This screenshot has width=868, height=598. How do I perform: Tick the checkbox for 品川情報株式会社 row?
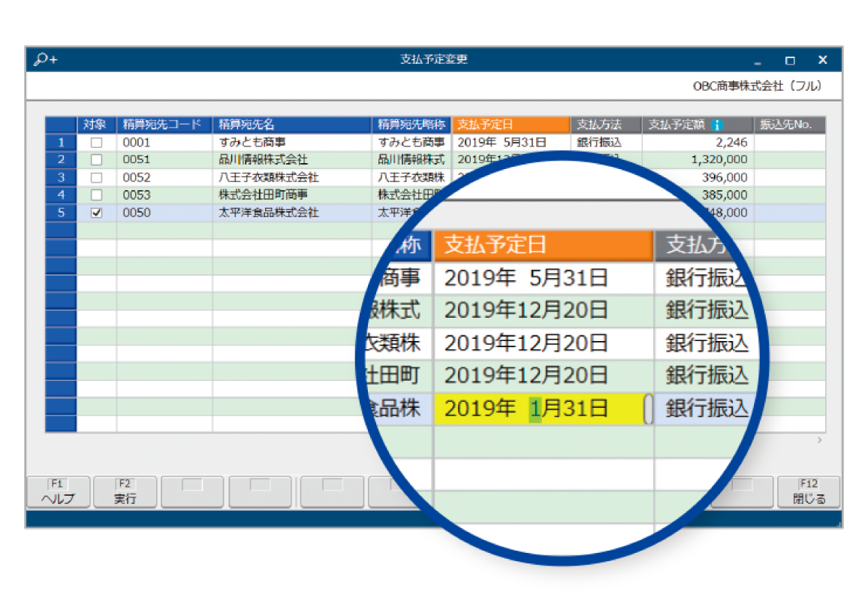tap(96, 160)
